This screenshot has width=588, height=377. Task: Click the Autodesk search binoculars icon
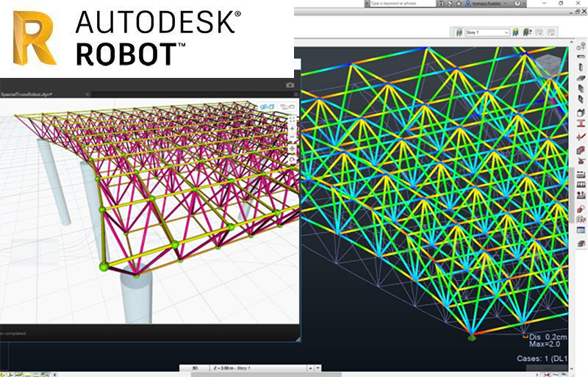click(441, 4)
